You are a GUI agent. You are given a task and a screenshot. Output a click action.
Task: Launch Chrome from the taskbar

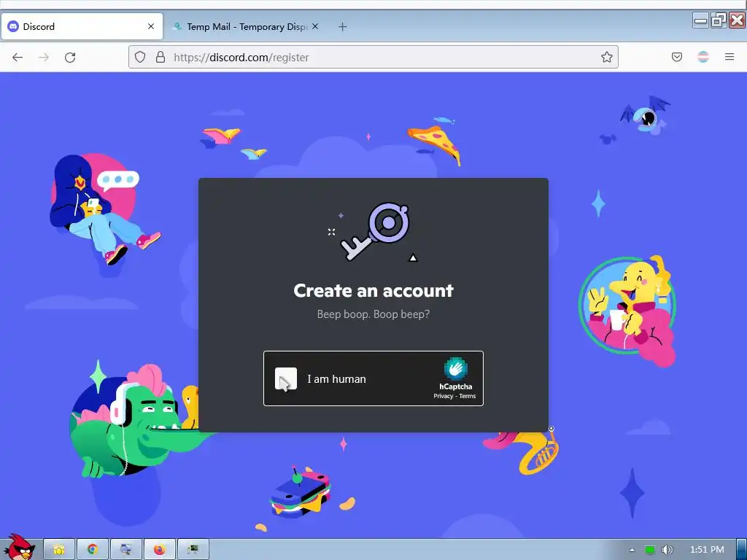pos(93,550)
